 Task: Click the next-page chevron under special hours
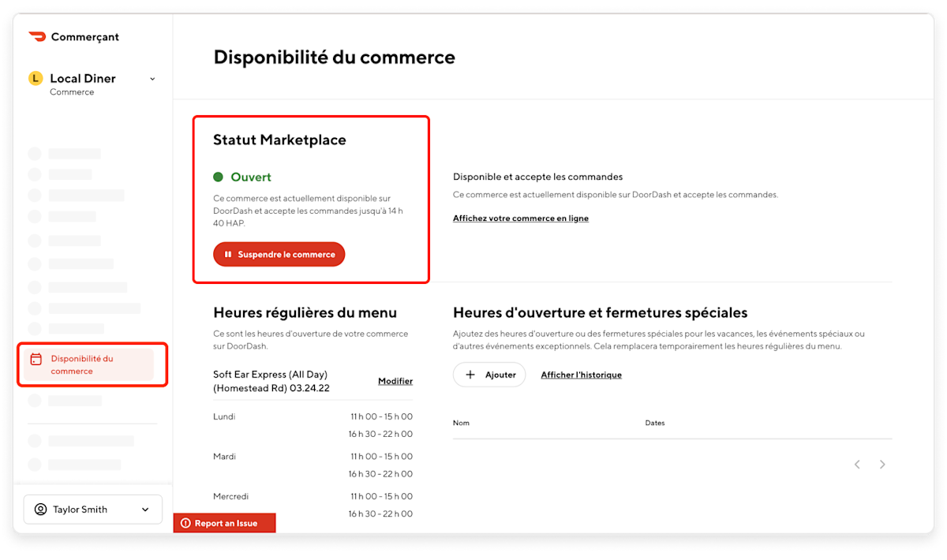(882, 464)
